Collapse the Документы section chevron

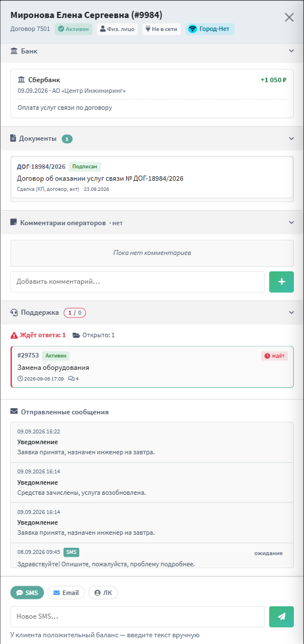[291, 138]
